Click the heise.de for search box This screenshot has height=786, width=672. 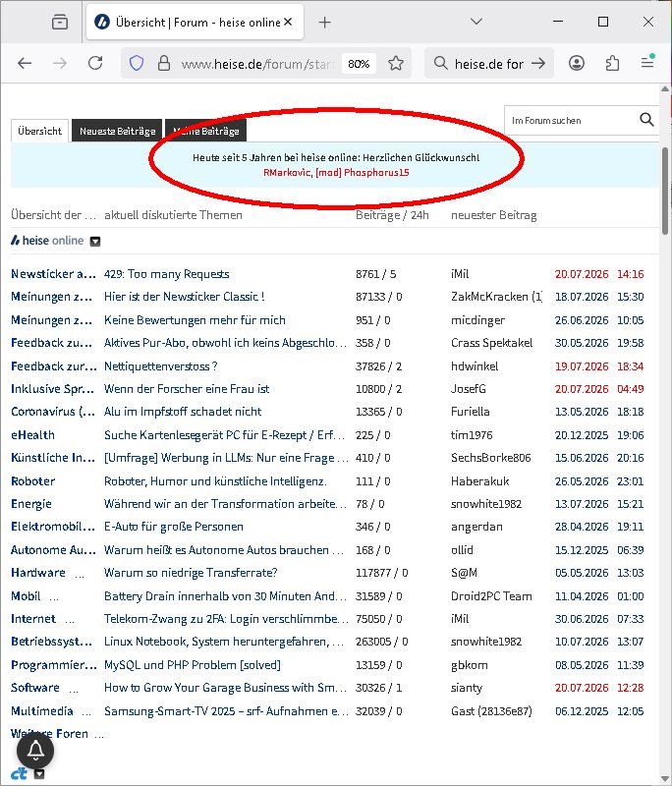(x=488, y=64)
